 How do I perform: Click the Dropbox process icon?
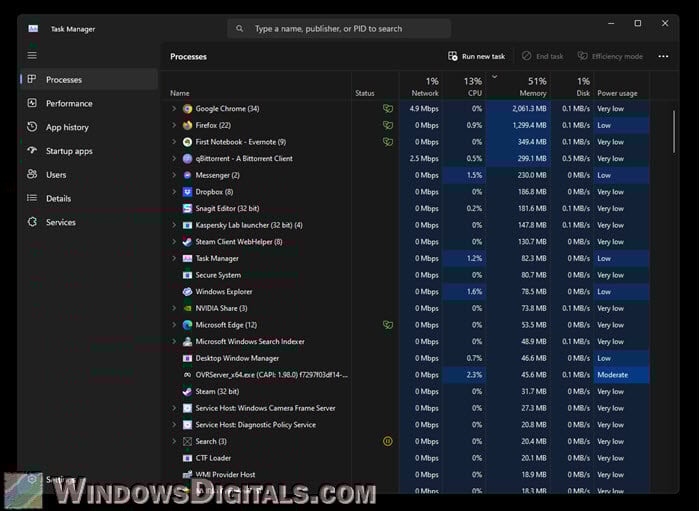188,192
